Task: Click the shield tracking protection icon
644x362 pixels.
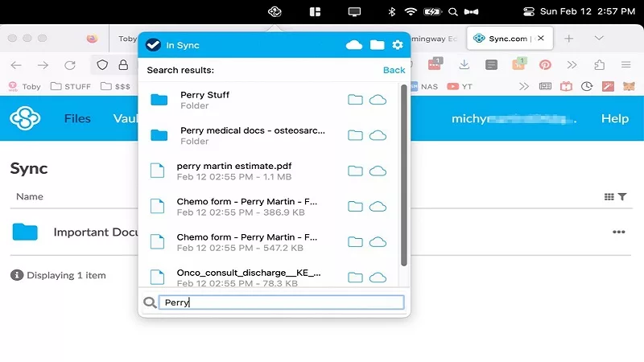Action: [x=102, y=65]
